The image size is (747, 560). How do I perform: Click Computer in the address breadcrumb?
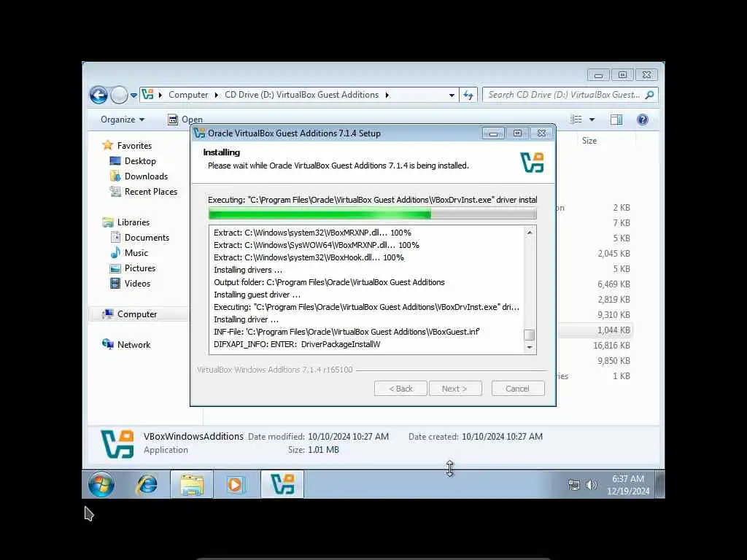click(188, 95)
